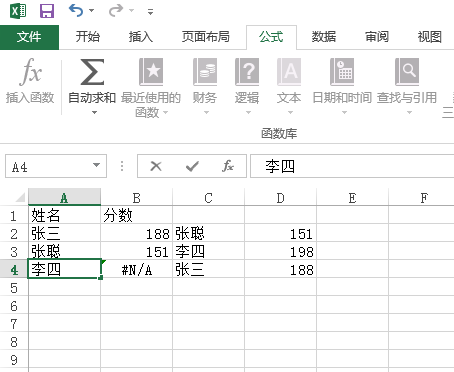The height and width of the screenshot is (372, 454).
Task: Open the 最近使用的函数 list
Action: [x=151, y=88]
